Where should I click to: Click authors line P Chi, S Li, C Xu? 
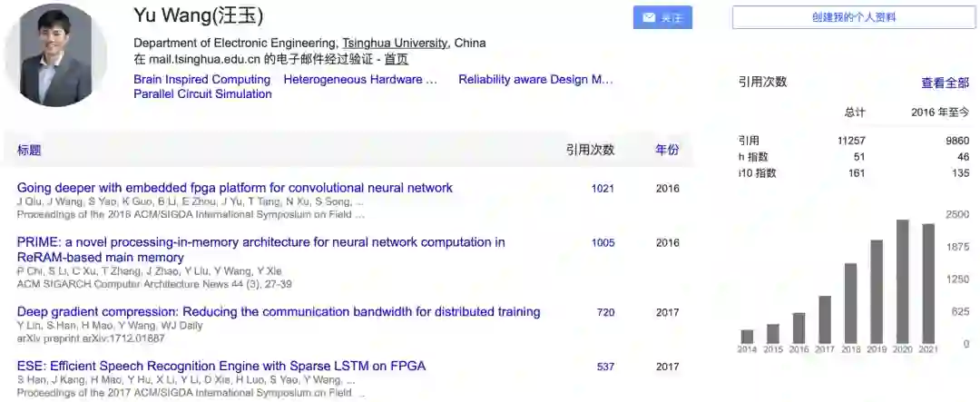[x=150, y=270]
